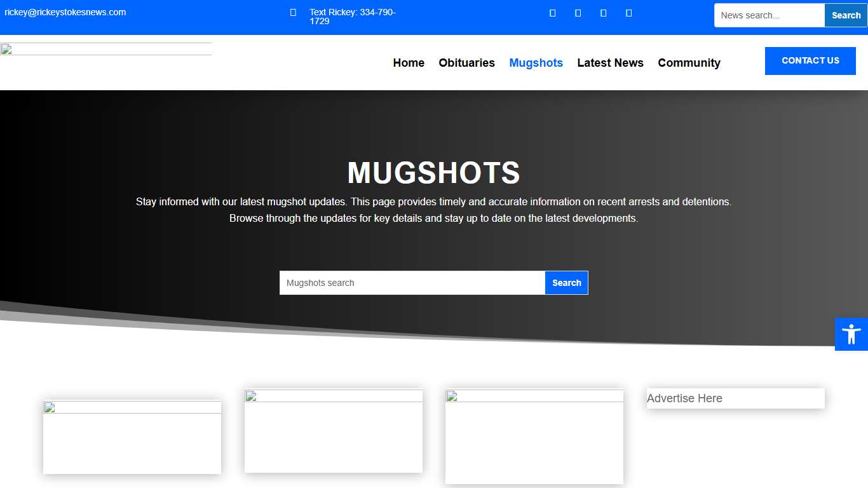This screenshot has height=488, width=868.
Task: Click the last social media icon in top bar
Action: click(x=628, y=12)
